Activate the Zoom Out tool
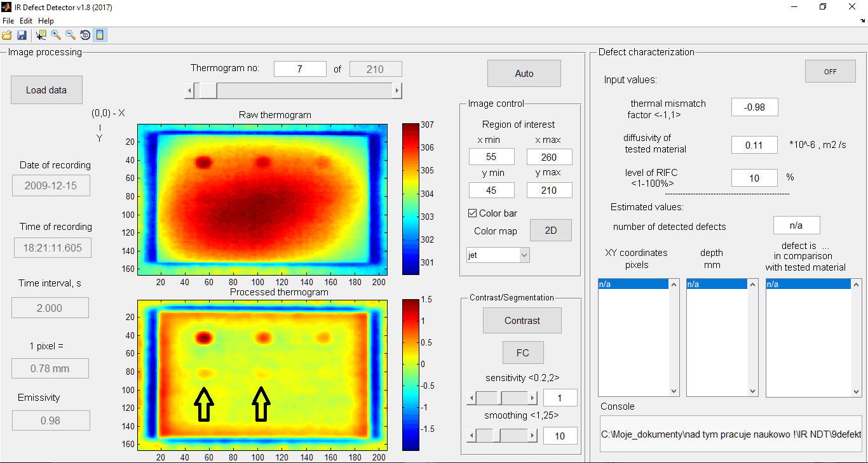The image size is (868, 463). [x=71, y=35]
